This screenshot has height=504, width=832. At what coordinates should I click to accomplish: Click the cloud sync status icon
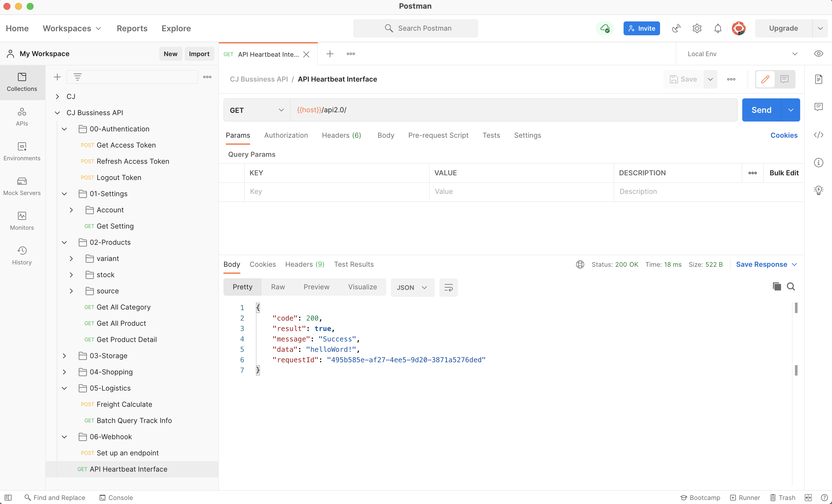coord(605,28)
